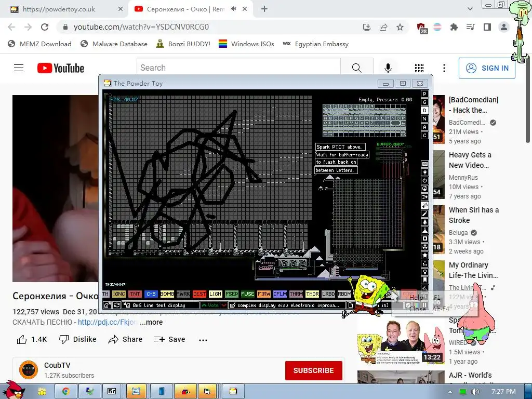Screen dimensions: 532x399
Task: Downvote the save with the red arrow
Action: 224,305
